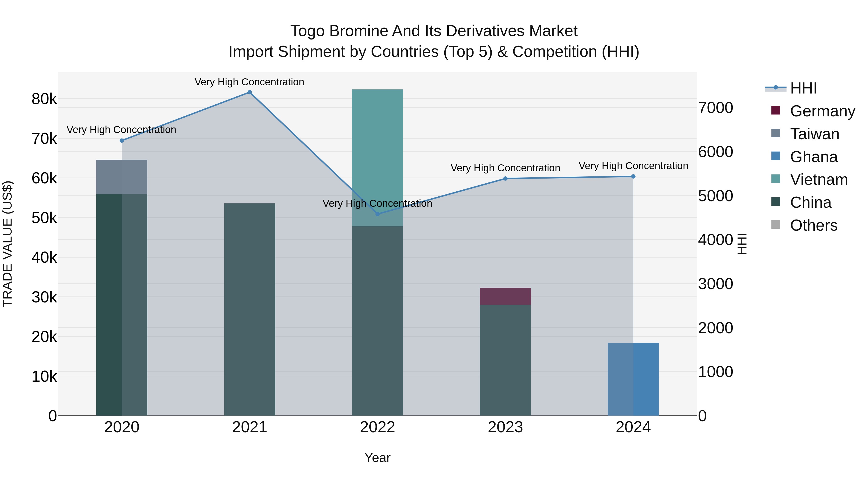Image resolution: width=868 pixels, height=488 pixels.
Task: Click the 2022 Very High Concentration annotation
Action: tap(377, 203)
